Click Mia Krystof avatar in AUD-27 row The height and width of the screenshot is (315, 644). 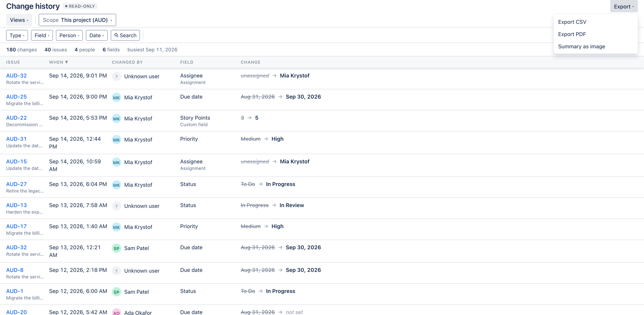(117, 185)
